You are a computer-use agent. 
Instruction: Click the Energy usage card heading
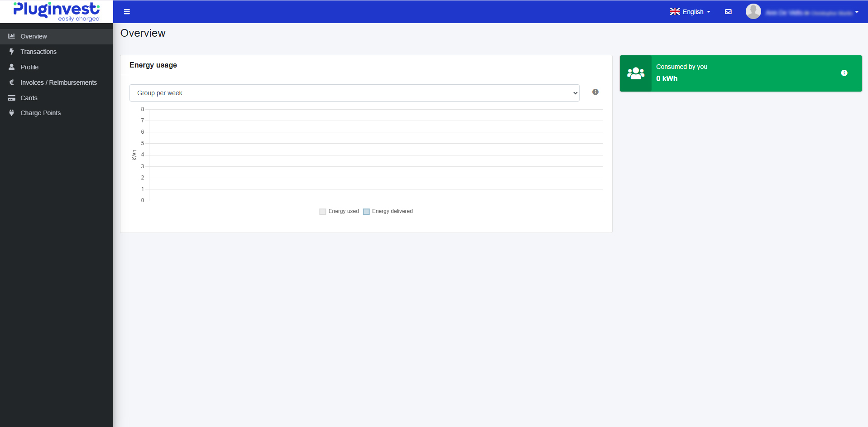(153, 65)
